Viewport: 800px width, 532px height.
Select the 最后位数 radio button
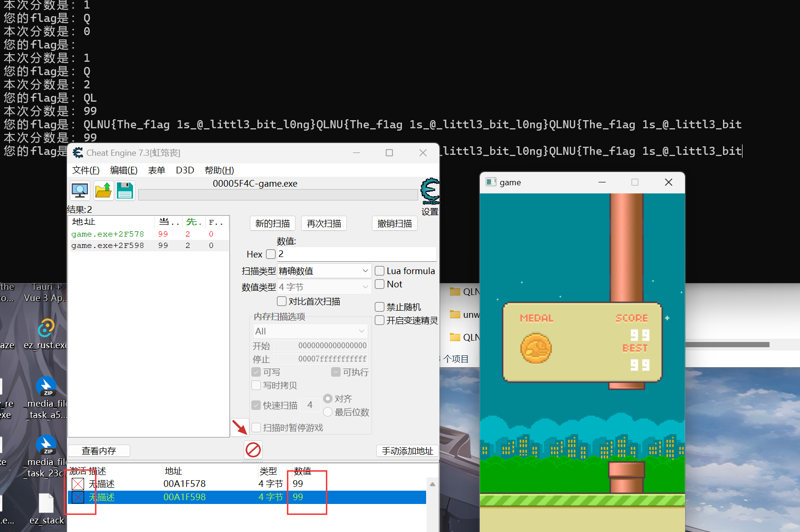click(x=328, y=412)
